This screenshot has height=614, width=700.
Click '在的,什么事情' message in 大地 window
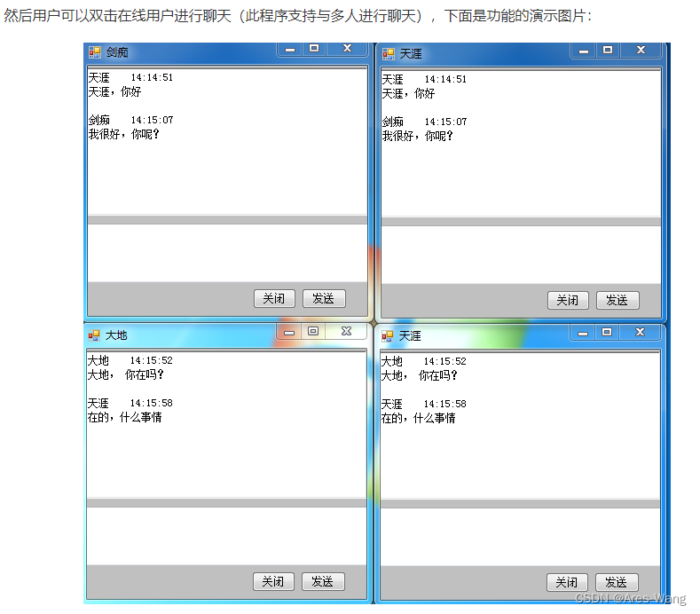[x=124, y=418]
